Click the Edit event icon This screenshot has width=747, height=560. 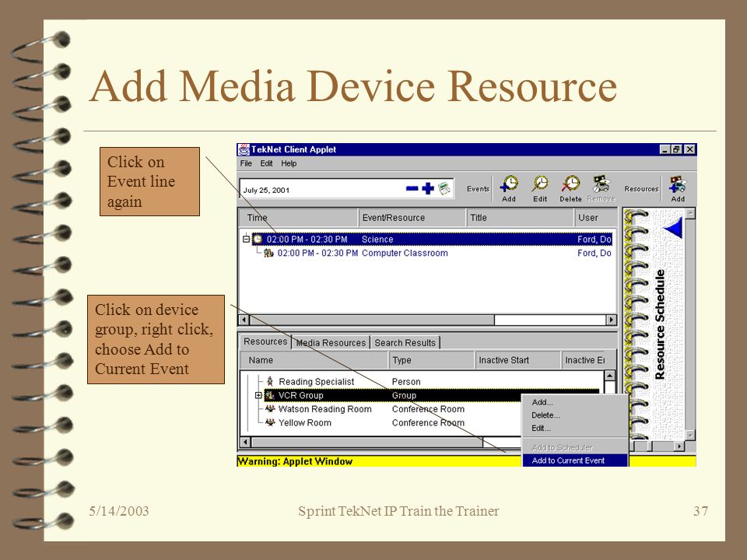[540, 184]
